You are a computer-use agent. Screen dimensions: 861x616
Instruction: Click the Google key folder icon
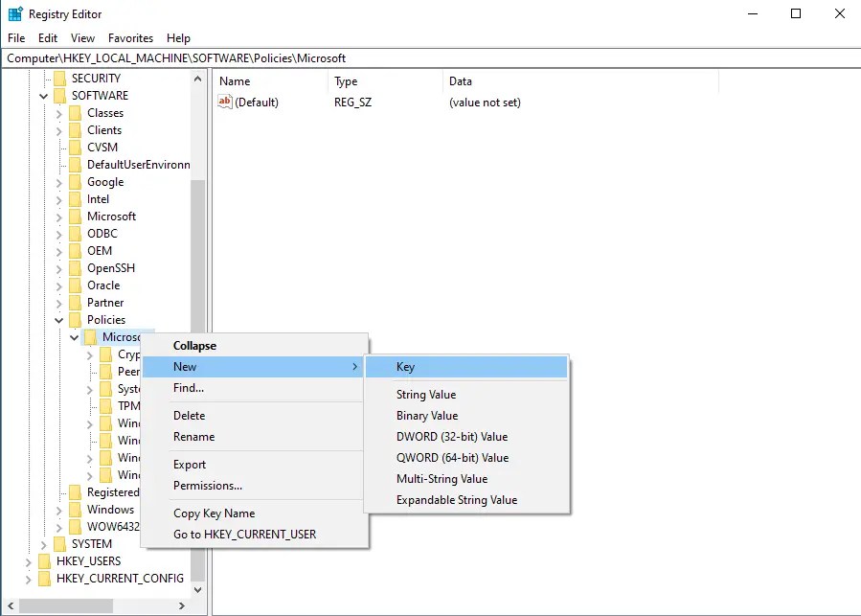pos(77,181)
